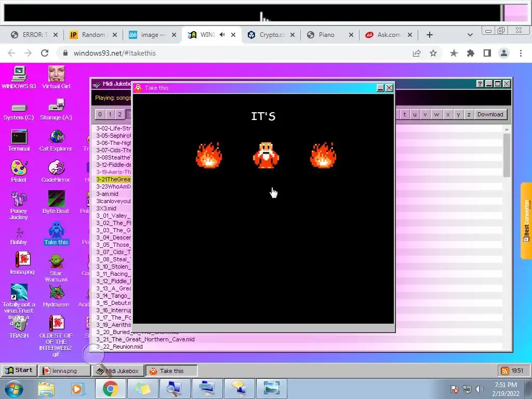Viewport: 532px width, 399px height.
Task: Open the TRASH bin icon
Action: (19, 327)
